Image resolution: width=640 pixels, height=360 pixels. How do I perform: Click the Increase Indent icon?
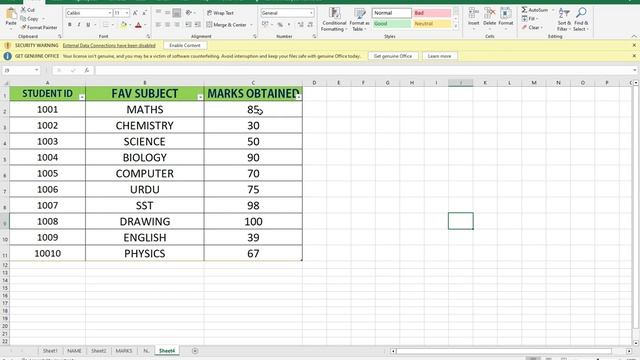tap(198, 25)
